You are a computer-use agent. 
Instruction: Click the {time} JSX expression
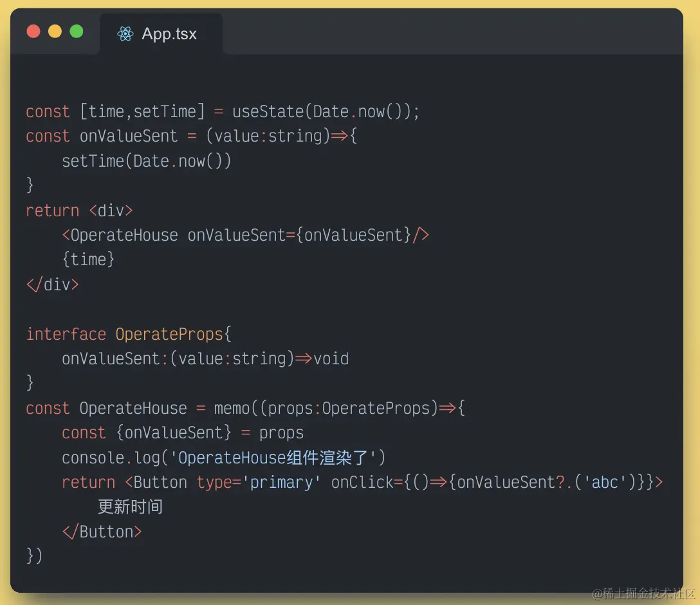click(88, 259)
